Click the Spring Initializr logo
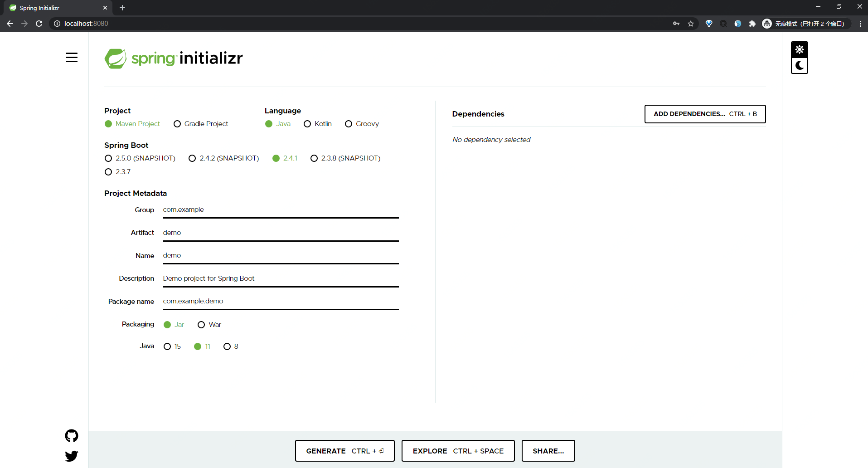Viewport: 868px width, 468px height. 174,58
